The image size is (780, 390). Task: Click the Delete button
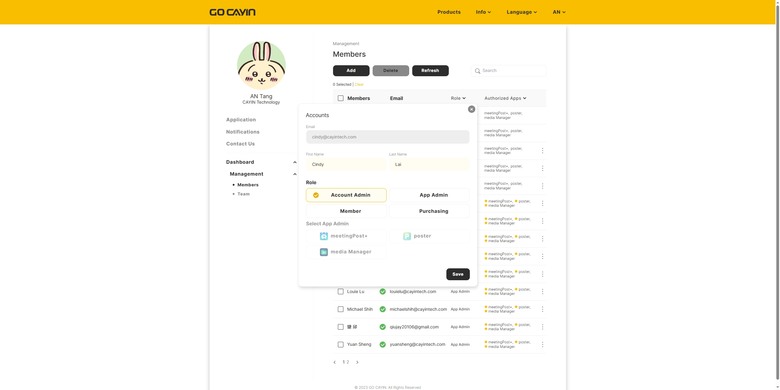click(390, 71)
